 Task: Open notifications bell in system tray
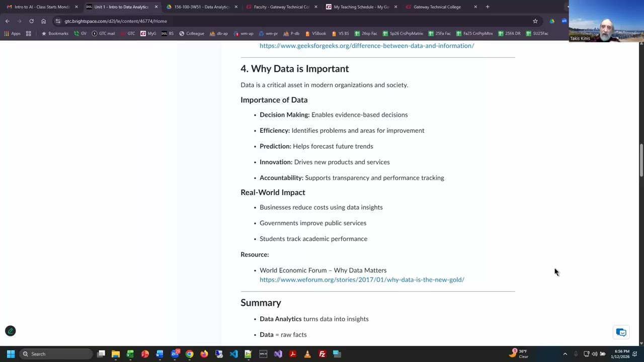click(635, 354)
